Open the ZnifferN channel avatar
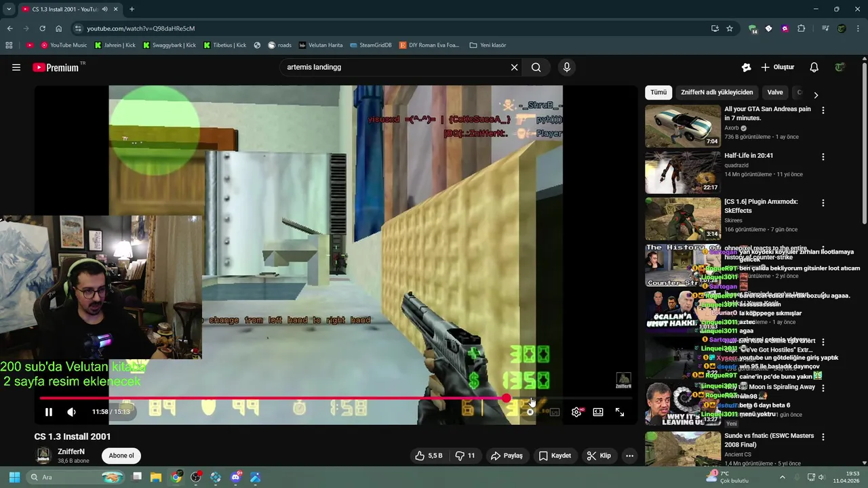This screenshot has height=488, width=868. click(x=43, y=455)
